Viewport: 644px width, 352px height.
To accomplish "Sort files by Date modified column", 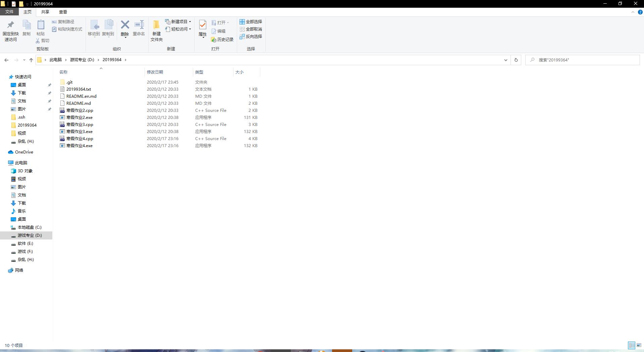I will pyautogui.click(x=169, y=72).
